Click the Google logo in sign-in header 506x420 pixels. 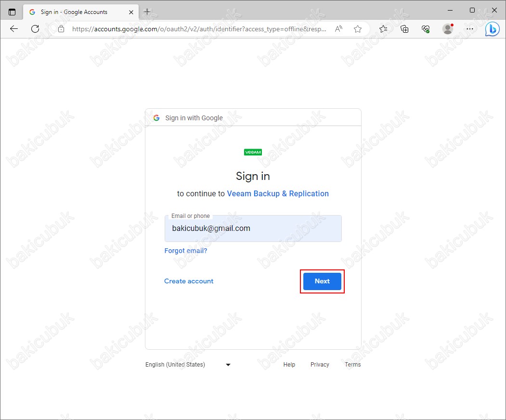pos(156,118)
